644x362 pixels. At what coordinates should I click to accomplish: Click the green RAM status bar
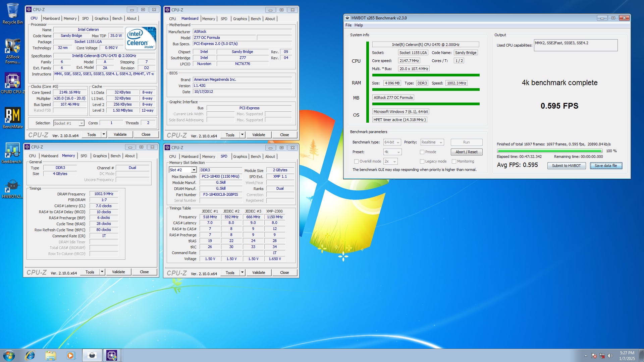click(426, 90)
